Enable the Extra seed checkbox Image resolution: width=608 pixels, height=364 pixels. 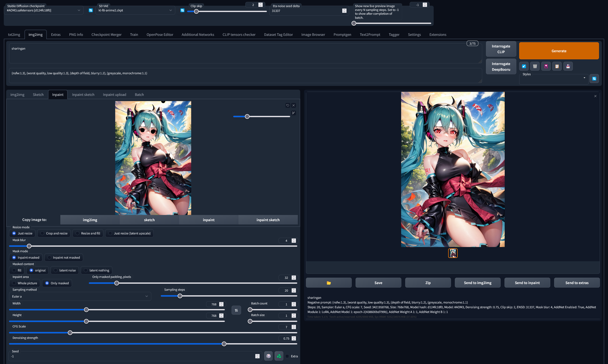coord(287,356)
